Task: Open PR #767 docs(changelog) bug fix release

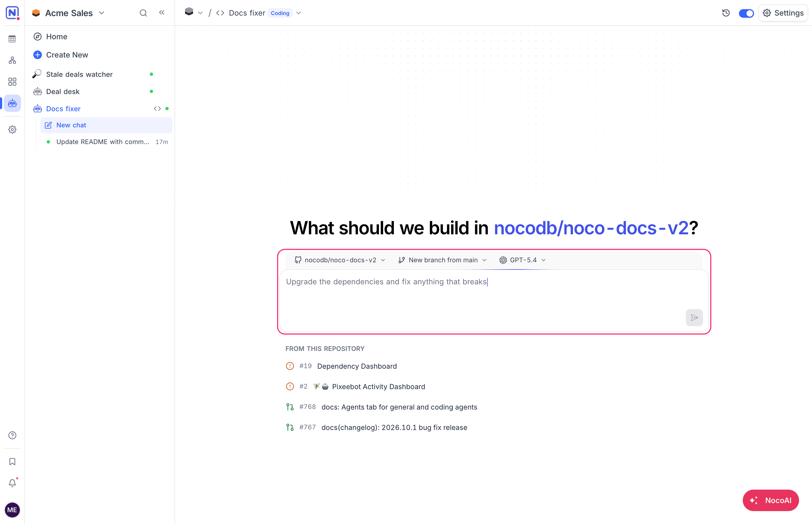Action: pyautogui.click(x=376, y=427)
